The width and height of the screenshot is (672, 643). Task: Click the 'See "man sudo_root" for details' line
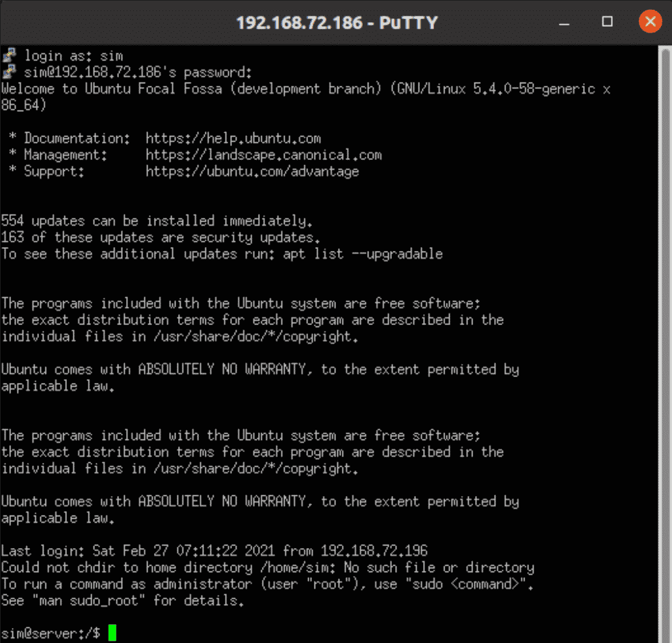[123, 601]
